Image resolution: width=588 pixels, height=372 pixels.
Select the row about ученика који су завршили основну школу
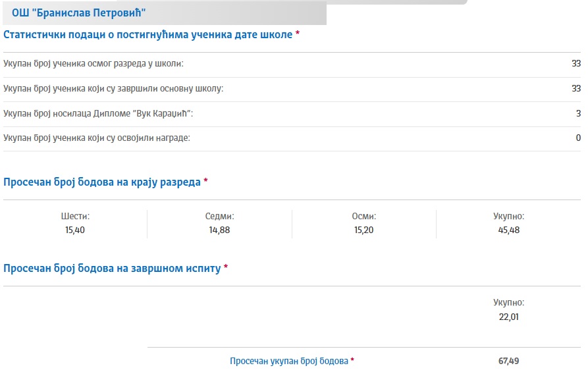tap(292, 88)
